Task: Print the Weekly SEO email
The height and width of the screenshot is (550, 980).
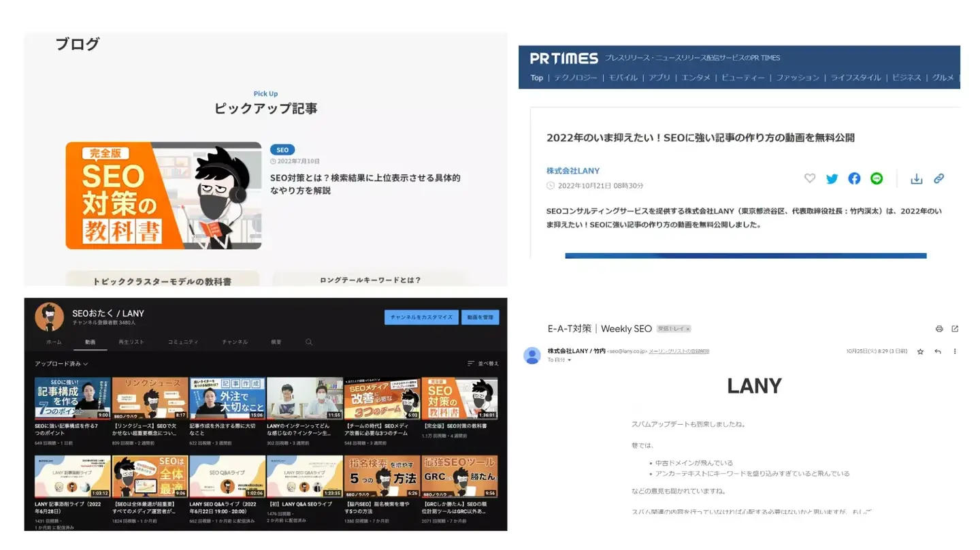Action: click(939, 329)
